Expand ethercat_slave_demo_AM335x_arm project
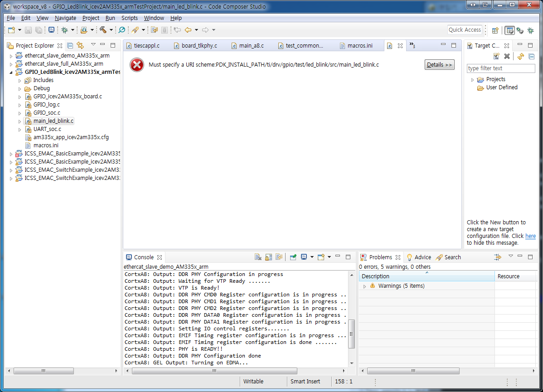543x392 pixels. 11,56
